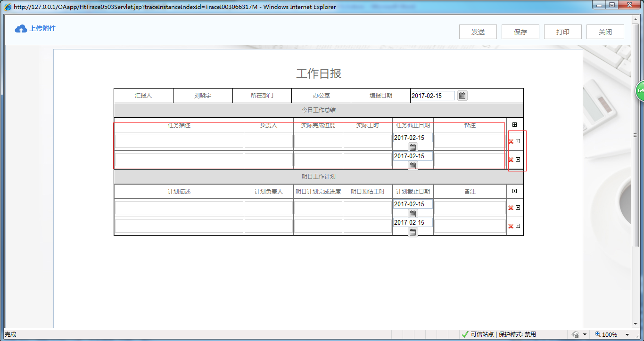This screenshot has width=644, height=341.
Task: Open the security zone dropdown arrow
Action: [585, 334]
